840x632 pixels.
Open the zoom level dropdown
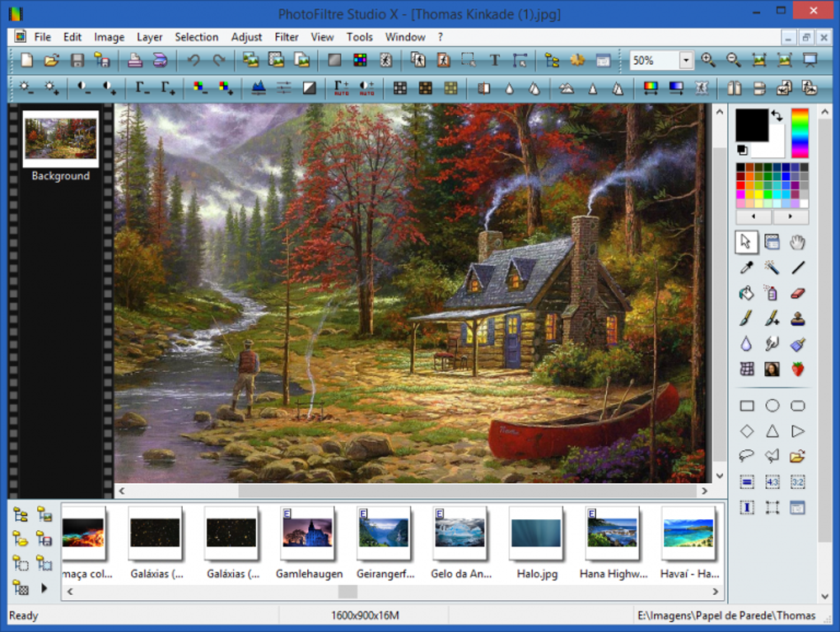coord(686,60)
